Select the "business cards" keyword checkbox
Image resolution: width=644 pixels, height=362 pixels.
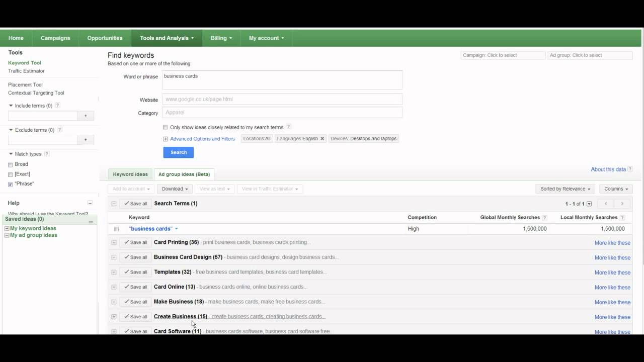point(117,229)
